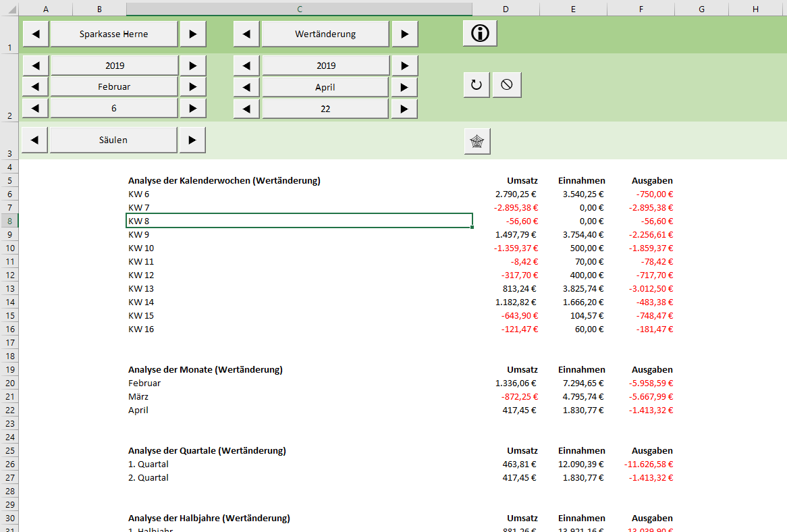
Task: Click right arrow of week 22 selector
Action: pyautogui.click(x=404, y=109)
